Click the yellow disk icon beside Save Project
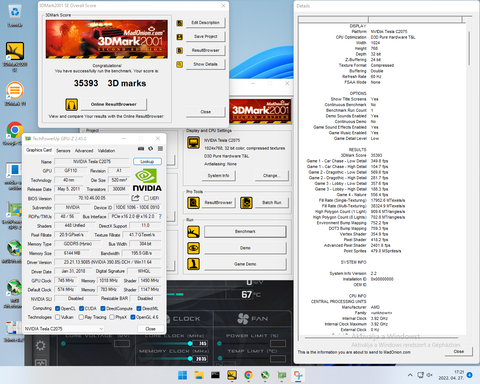This screenshot has width=480, height=384. [x=180, y=37]
